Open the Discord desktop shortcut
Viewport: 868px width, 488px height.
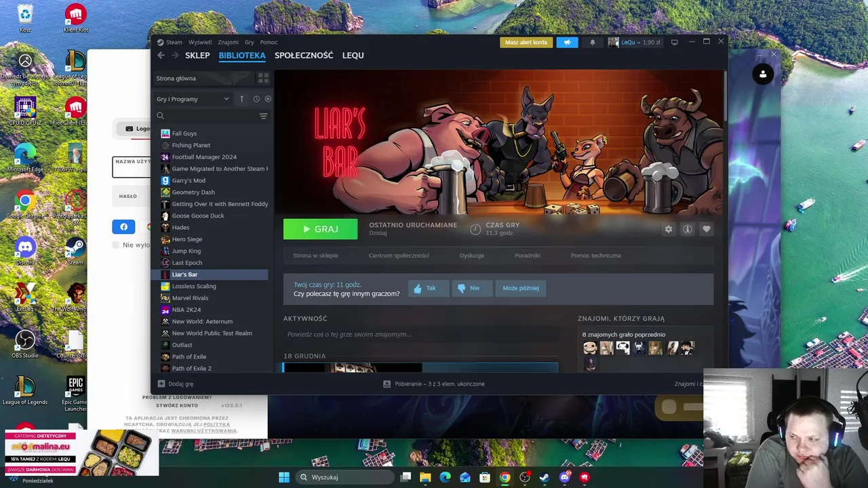click(x=25, y=251)
